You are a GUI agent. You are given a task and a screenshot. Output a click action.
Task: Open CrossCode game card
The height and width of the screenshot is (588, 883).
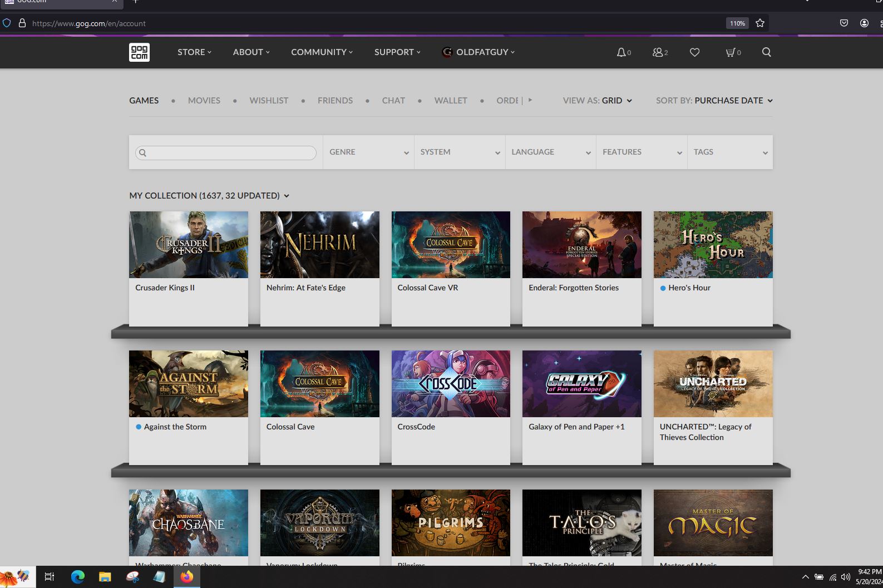[x=451, y=407]
